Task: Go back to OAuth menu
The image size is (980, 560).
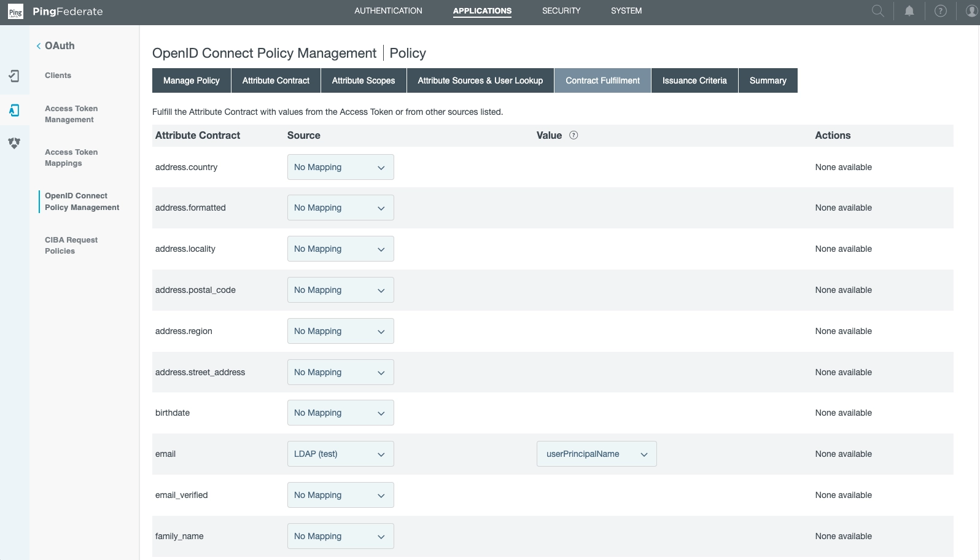Action: 55,46
